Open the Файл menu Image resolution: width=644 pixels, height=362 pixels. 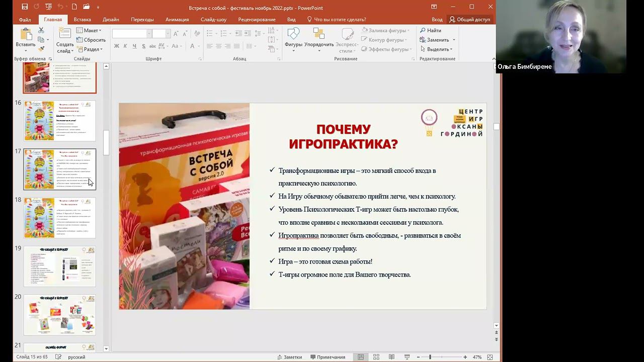25,20
